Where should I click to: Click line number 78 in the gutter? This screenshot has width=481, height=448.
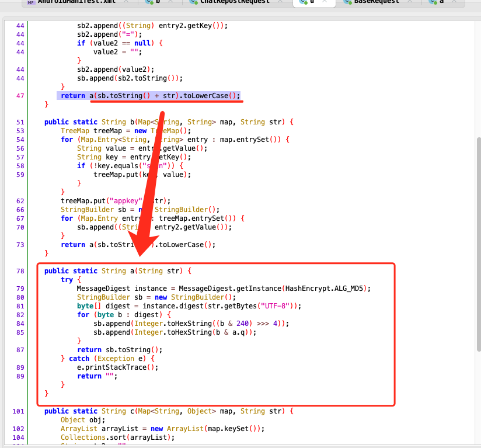(x=20, y=271)
